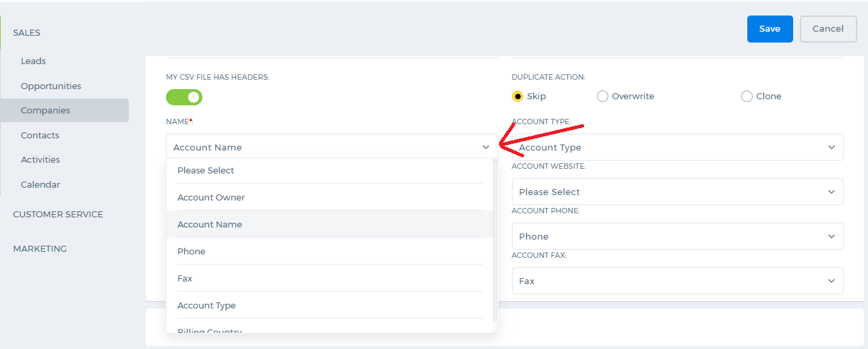Click the Save button
The width and height of the screenshot is (868, 349).
[x=770, y=29]
